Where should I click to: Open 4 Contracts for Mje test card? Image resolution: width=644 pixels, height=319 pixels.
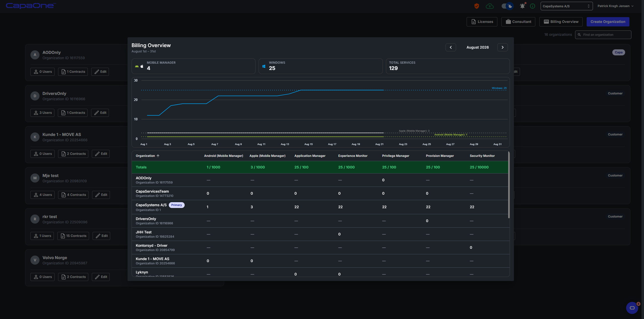point(73,195)
